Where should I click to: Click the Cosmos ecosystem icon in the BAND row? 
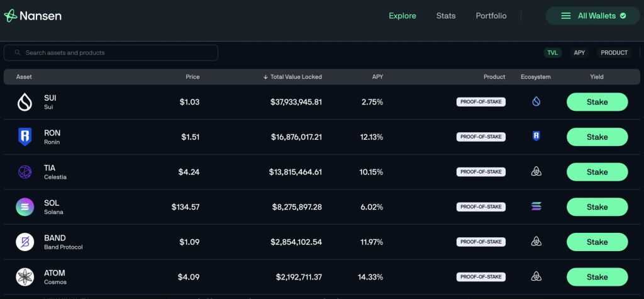pos(536,242)
